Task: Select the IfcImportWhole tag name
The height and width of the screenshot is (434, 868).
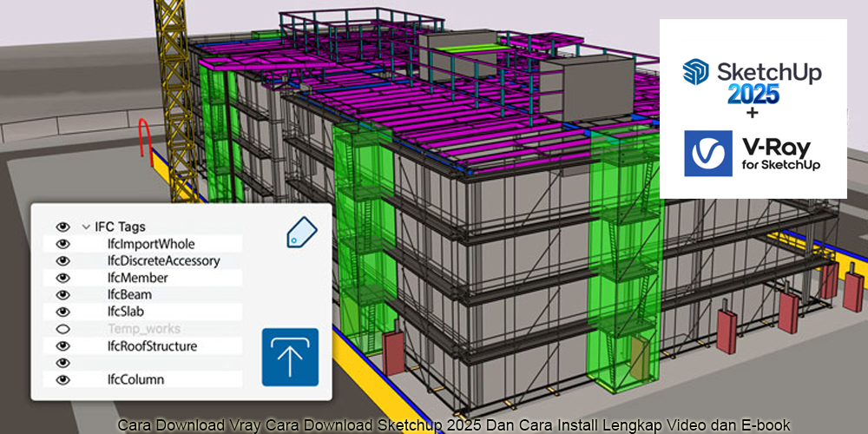Action: click(151, 244)
